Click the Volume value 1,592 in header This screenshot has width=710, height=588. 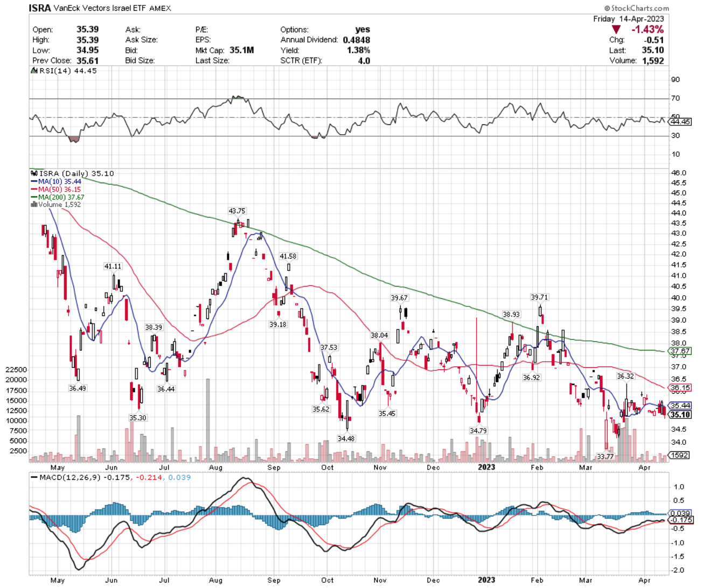tap(653, 60)
